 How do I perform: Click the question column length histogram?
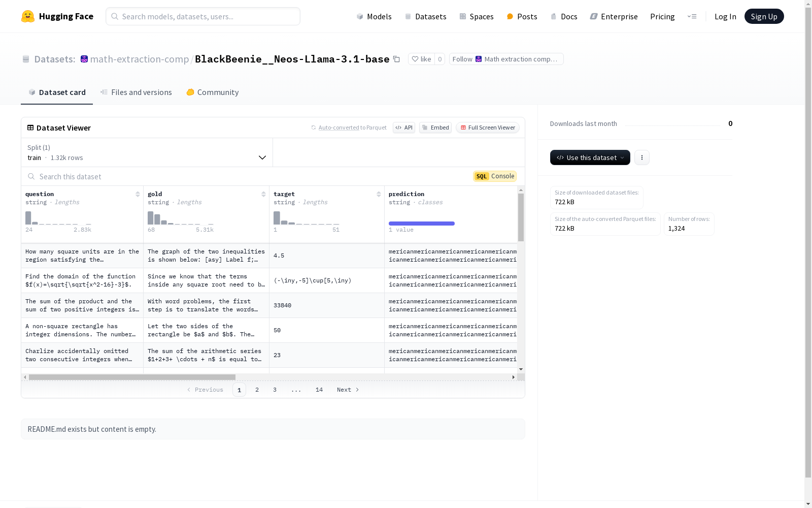(58, 218)
